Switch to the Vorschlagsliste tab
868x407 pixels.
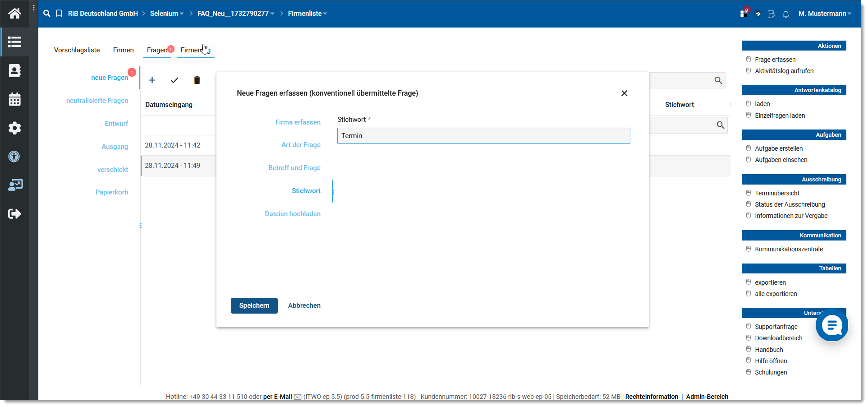click(77, 50)
